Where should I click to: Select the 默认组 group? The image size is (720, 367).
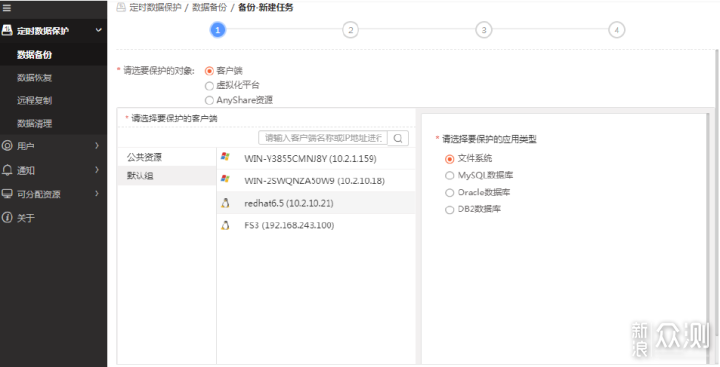pyautogui.click(x=167, y=176)
